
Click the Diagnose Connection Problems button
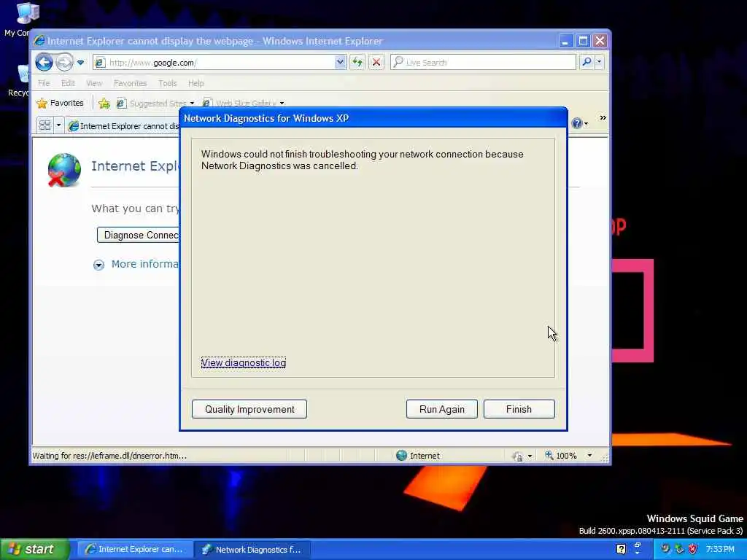coord(138,236)
